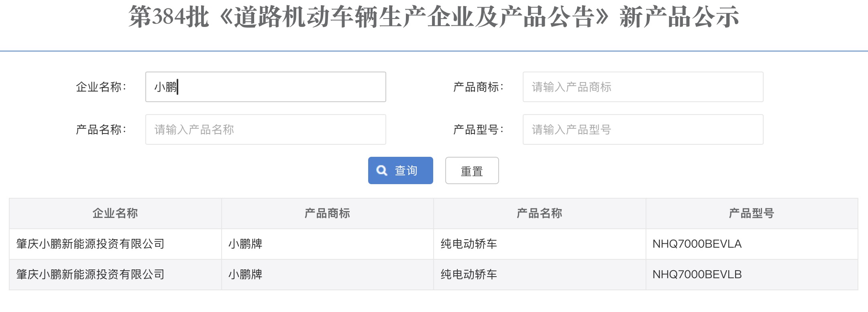Select the 产品型号 search input field
The width and height of the screenshot is (868, 312).
click(x=643, y=129)
